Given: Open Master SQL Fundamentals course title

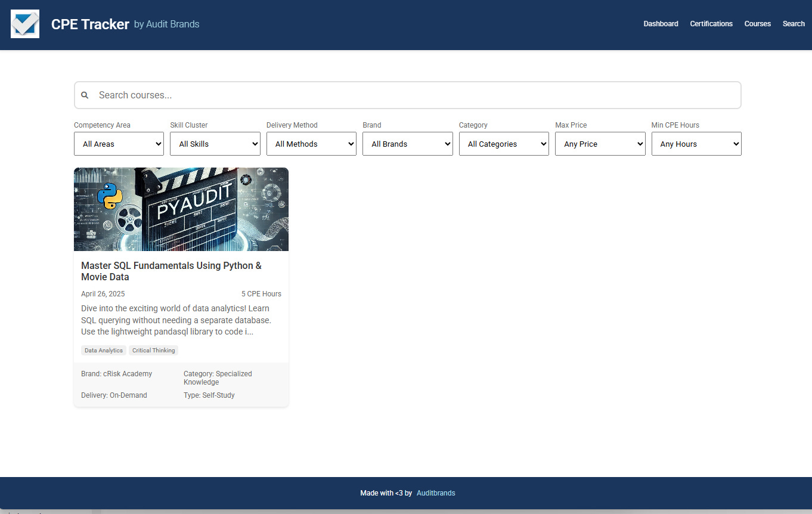Looking at the screenshot, I should 171,271.
